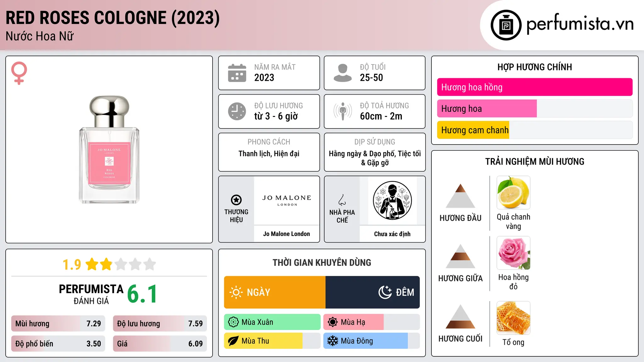This screenshot has width=644, height=362.
Task: Click the subtitle Nước Hoa Nữ
Action: pyautogui.click(x=40, y=36)
